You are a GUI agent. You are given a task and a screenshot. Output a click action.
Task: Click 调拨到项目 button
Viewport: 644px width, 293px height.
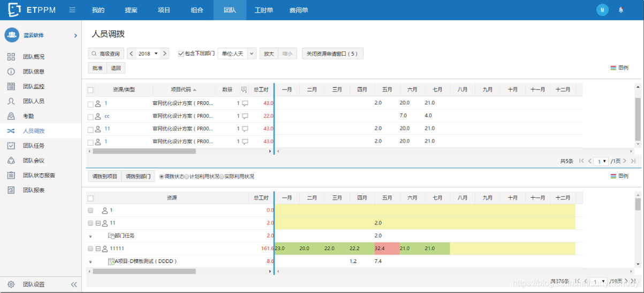point(104,177)
